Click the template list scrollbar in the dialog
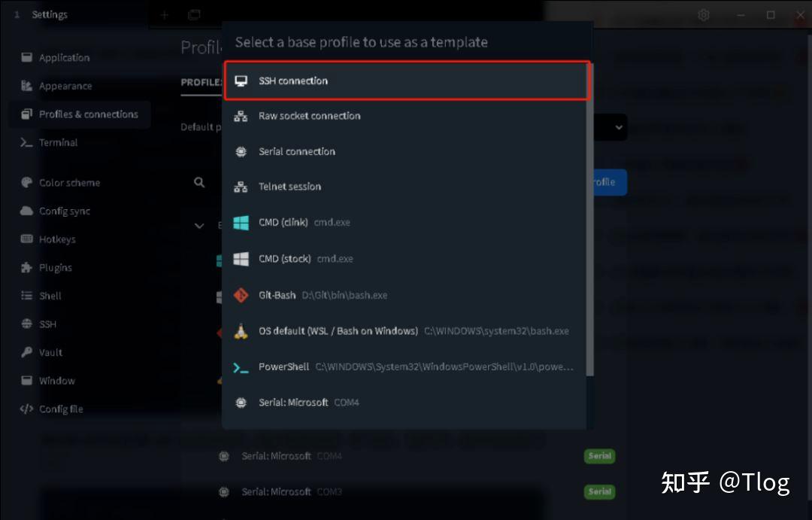The height and width of the screenshot is (520, 812). point(590,220)
